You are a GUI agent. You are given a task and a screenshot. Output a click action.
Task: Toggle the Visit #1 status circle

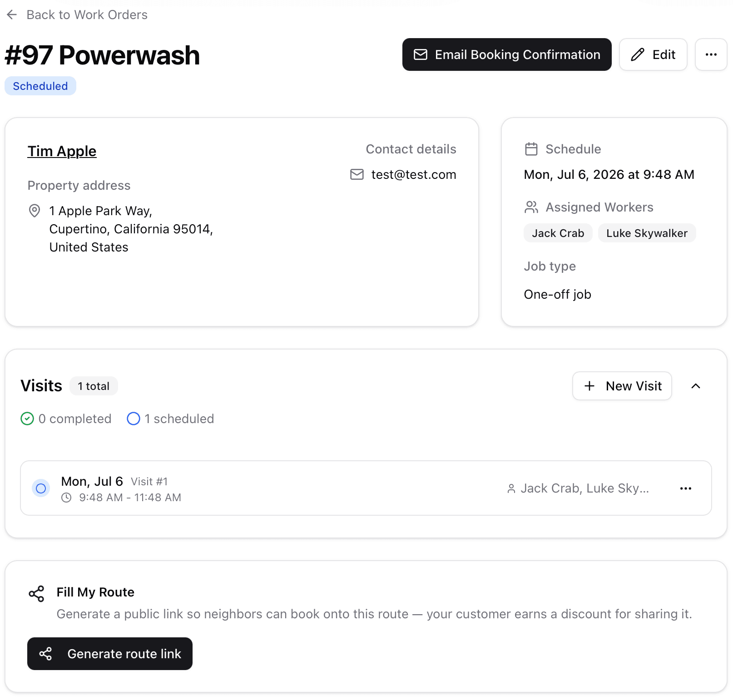click(x=41, y=488)
